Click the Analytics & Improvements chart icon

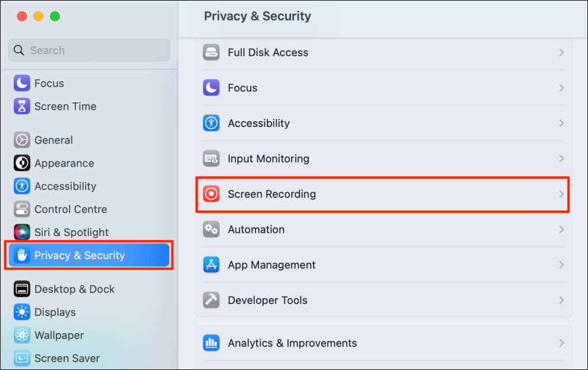(211, 344)
